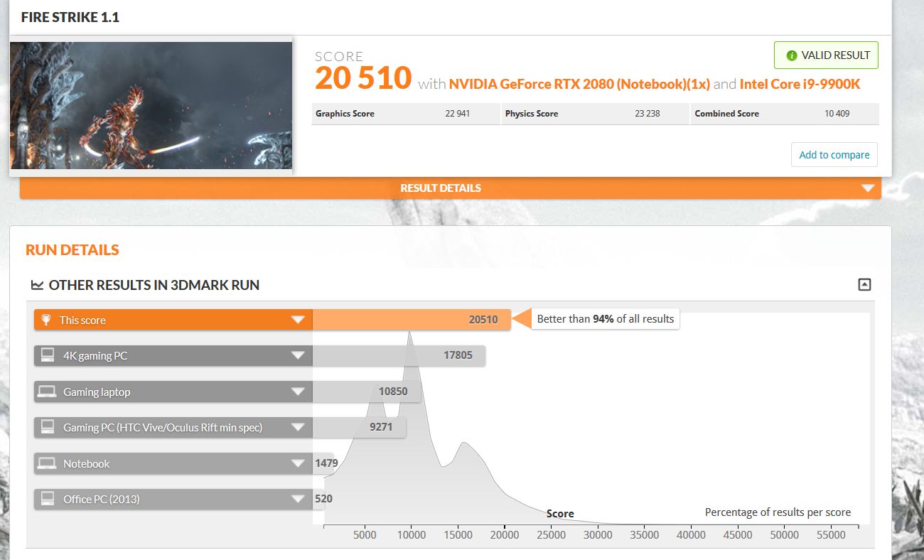Click the large 20 510 score number
The width and height of the screenshot is (924, 560).
point(363,78)
